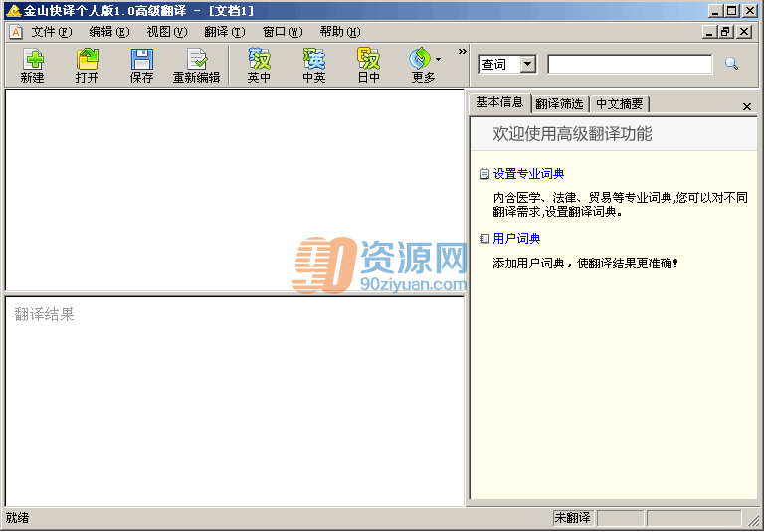765x532 pixels.
Task: Click the 就绪 status text
Action: 18,518
